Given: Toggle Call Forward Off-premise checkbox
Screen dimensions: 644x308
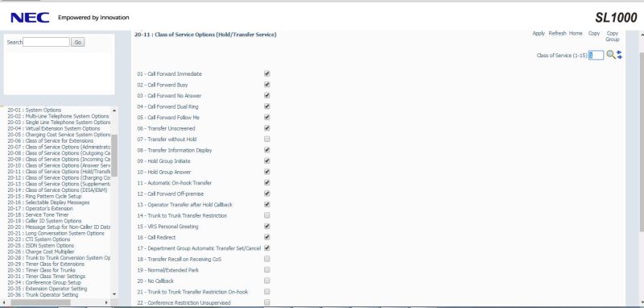Looking at the screenshot, I should tap(267, 194).
